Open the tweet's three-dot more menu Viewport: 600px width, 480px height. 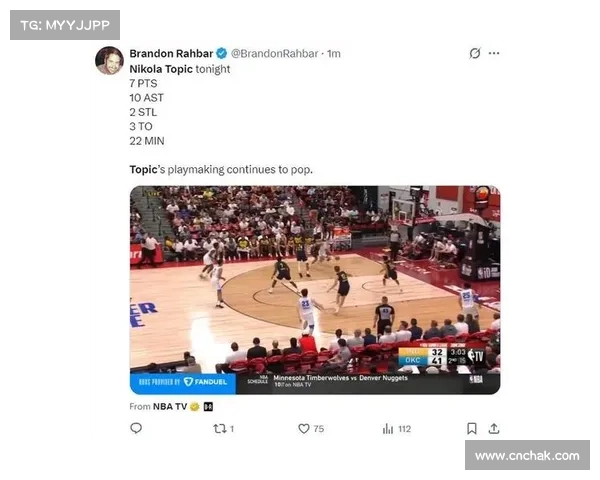point(494,53)
